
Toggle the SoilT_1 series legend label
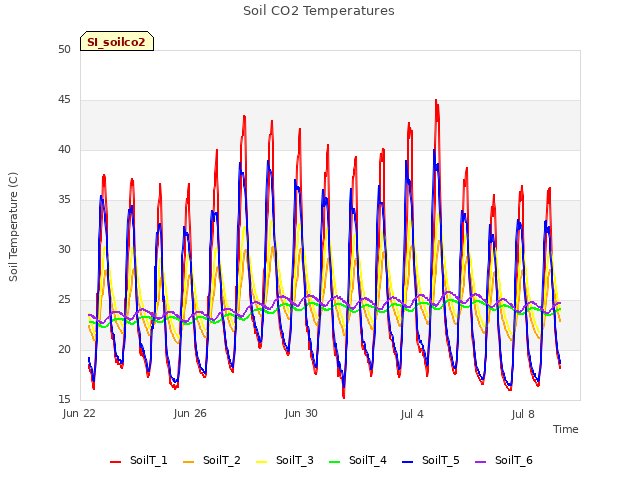coord(149,460)
